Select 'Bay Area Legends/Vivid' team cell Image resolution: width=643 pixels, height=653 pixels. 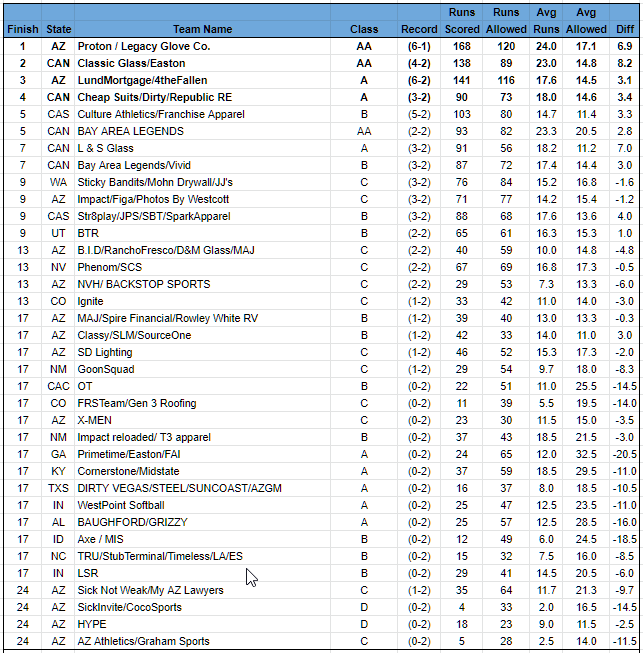coord(202,165)
